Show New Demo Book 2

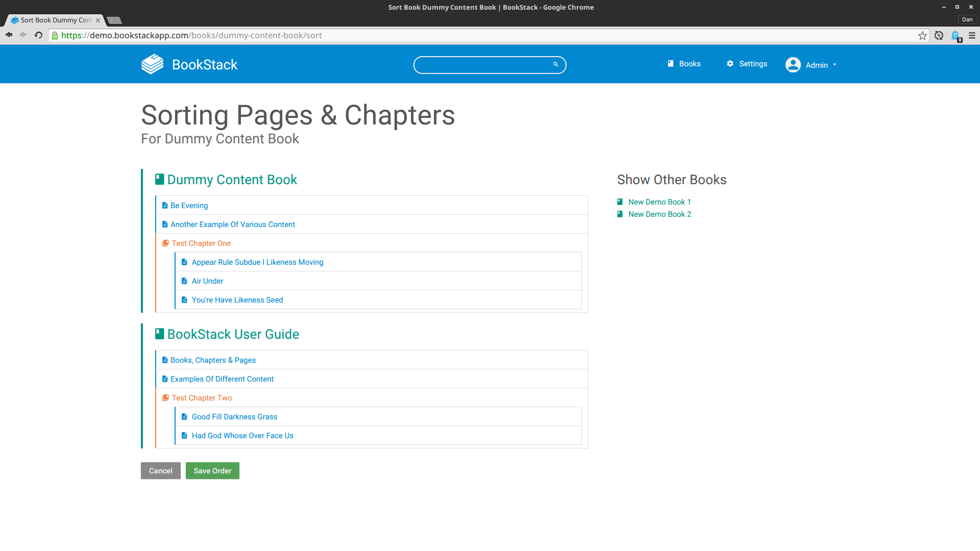(659, 214)
